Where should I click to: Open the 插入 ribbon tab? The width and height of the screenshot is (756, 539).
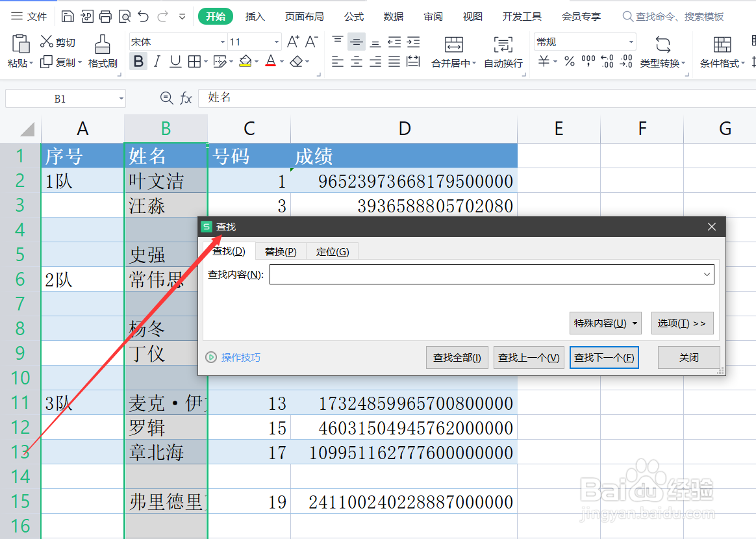[255, 16]
